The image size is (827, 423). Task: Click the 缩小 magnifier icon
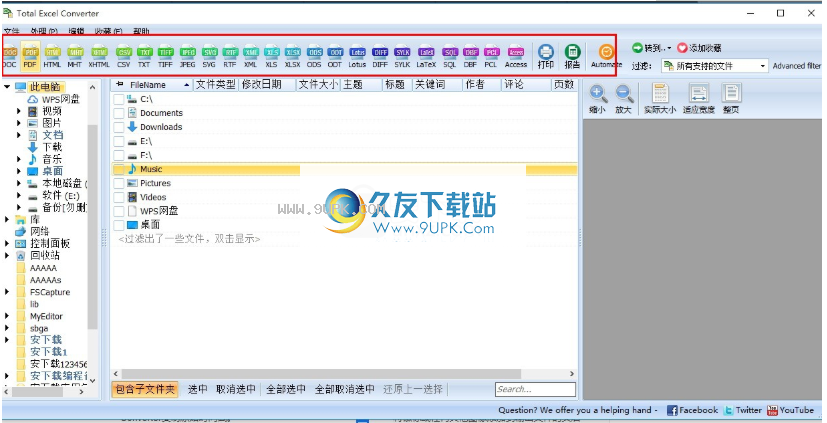point(597,99)
